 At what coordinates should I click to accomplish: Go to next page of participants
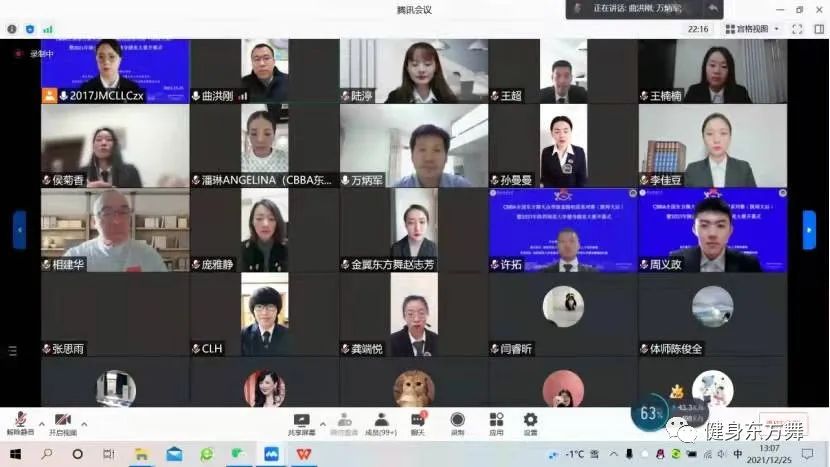[x=809, y=230]
